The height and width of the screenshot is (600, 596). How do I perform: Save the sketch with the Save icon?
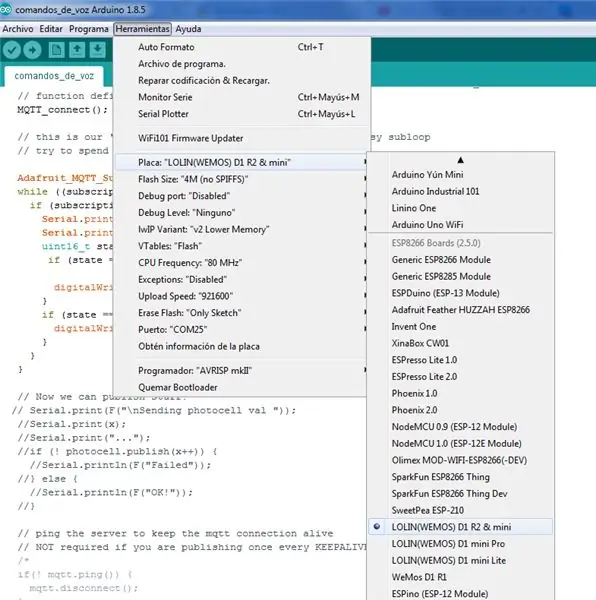click(x=98, y=50)
